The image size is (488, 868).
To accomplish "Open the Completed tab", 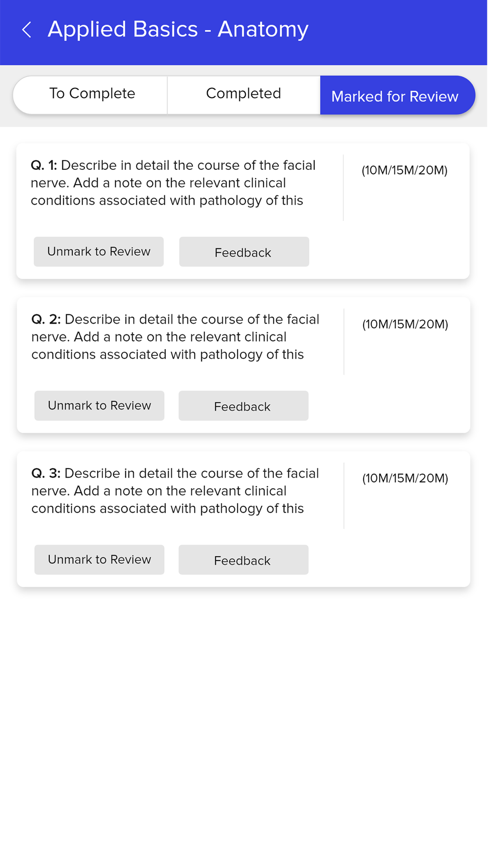I will [x=244, y=95].
